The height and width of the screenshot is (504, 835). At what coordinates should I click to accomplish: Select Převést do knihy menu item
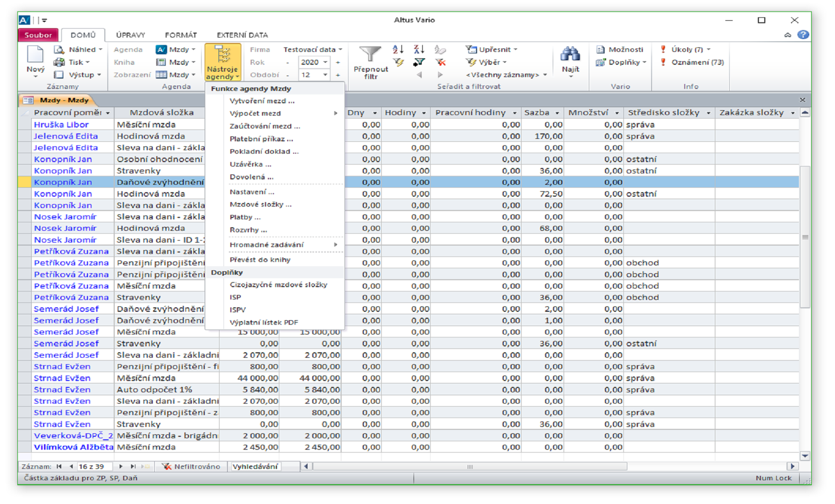(275, 259)
